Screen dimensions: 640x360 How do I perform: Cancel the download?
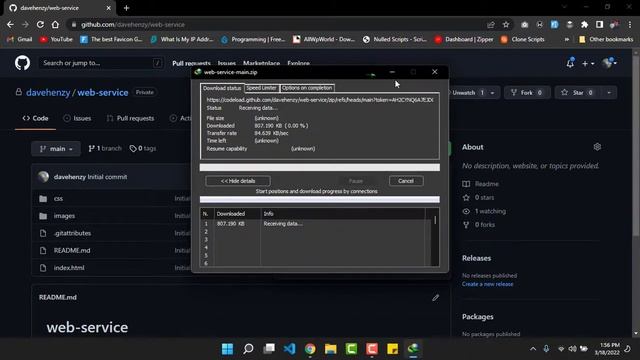[406, 181]
